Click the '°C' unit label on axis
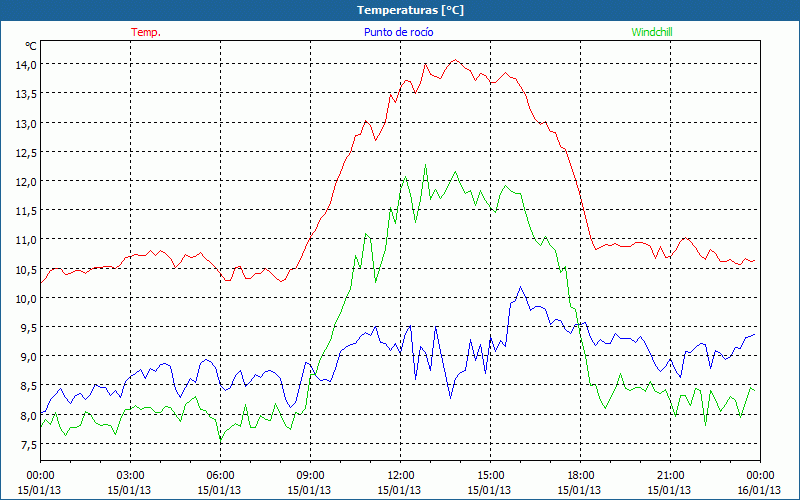800x500 pixels. 31,46
